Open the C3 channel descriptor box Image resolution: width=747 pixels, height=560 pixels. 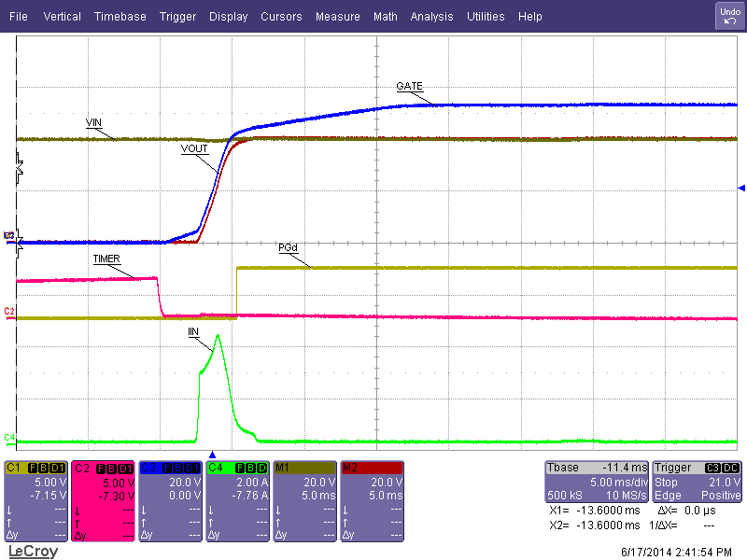170,500
